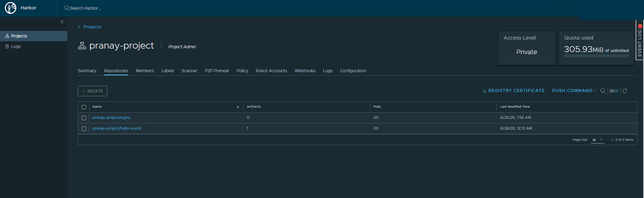This screenshot has width=644, height=198.
Task: Click the '6/26/26, 1:56 AM' timestamp cell
Action: [516, 118]
